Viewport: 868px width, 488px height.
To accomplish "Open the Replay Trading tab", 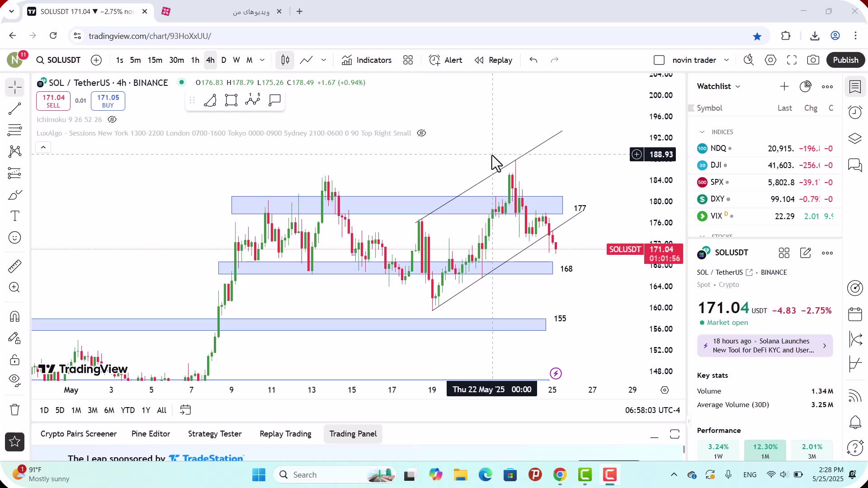I will click(x=285, y=434).
